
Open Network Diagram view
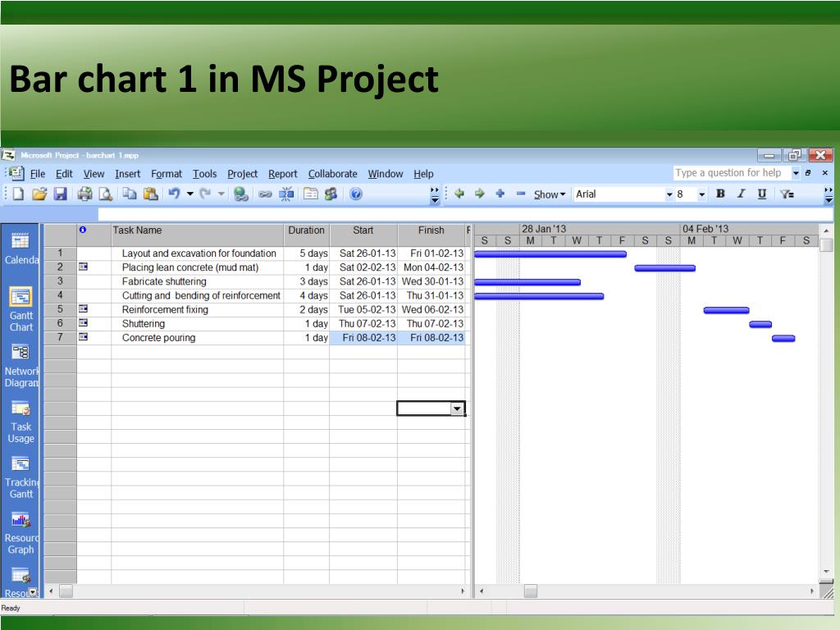click(x=21, y=365)
